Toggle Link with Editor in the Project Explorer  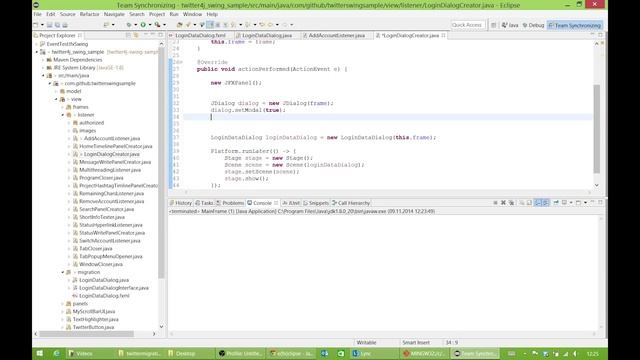136,36
